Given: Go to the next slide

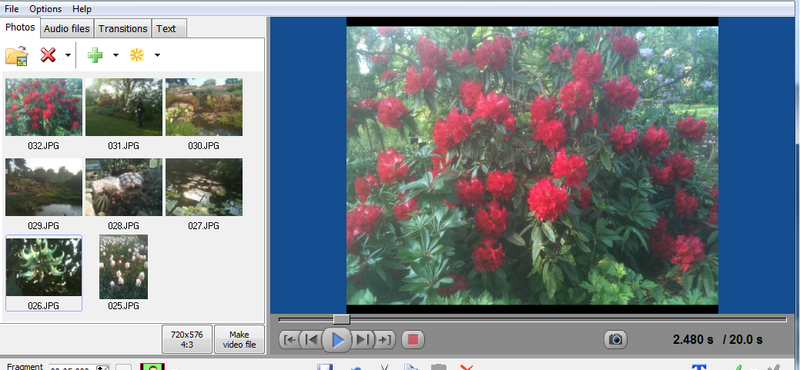Looking at the screenshot, I should click(x=362, y=340).
